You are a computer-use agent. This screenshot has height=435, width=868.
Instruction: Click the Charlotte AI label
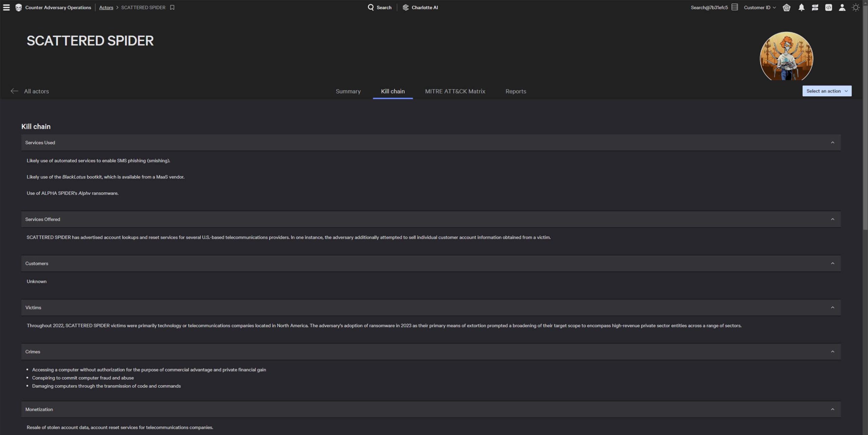[x=425, y=7]
